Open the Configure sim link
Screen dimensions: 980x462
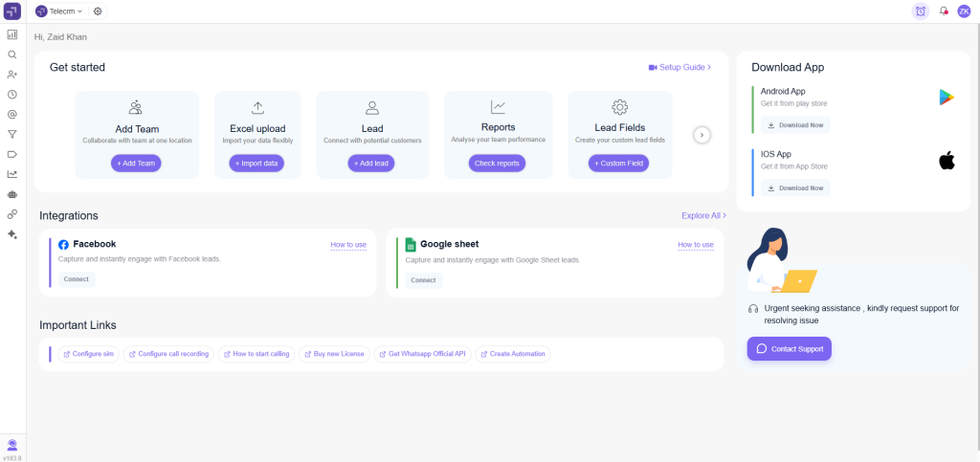pos(88,354)
